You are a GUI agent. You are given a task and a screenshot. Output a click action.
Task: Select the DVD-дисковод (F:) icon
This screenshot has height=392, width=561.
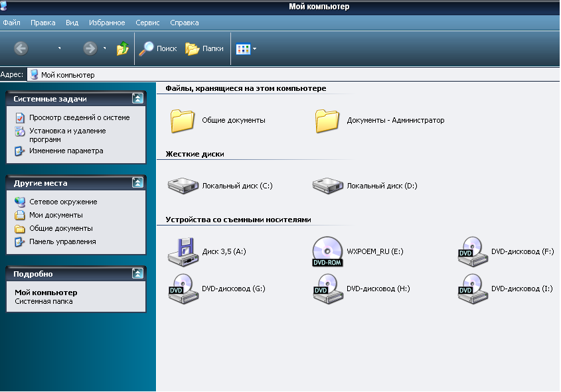(x=473, y=251)
